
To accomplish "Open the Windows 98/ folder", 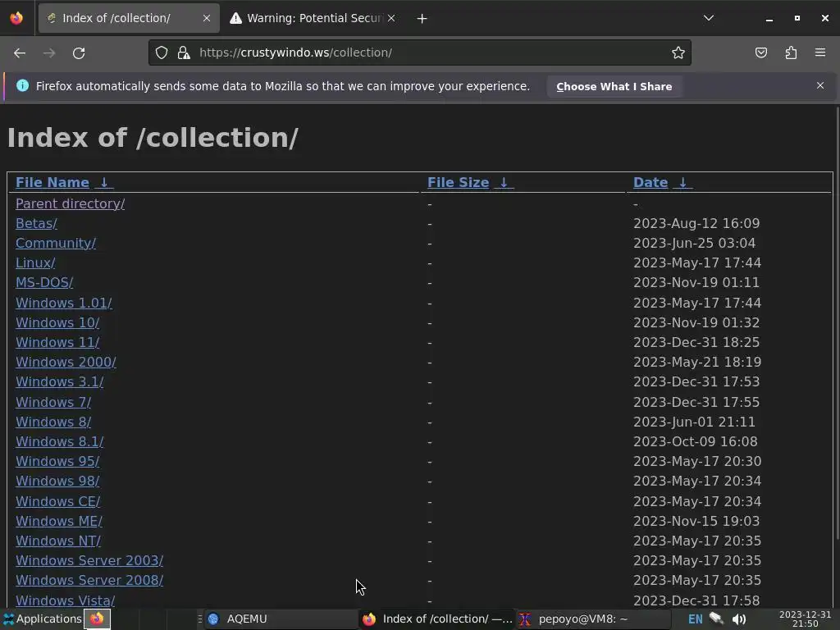I will click(x=57, y=481).
